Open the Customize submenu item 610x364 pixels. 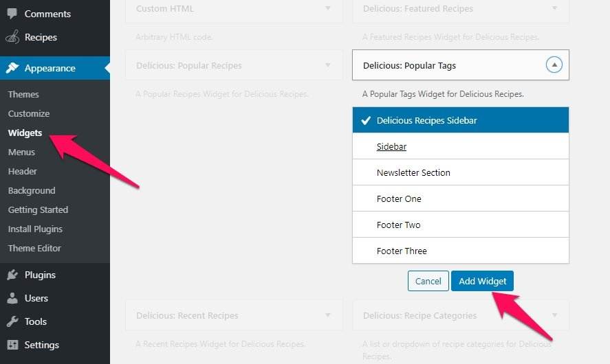tap(29, 113)
